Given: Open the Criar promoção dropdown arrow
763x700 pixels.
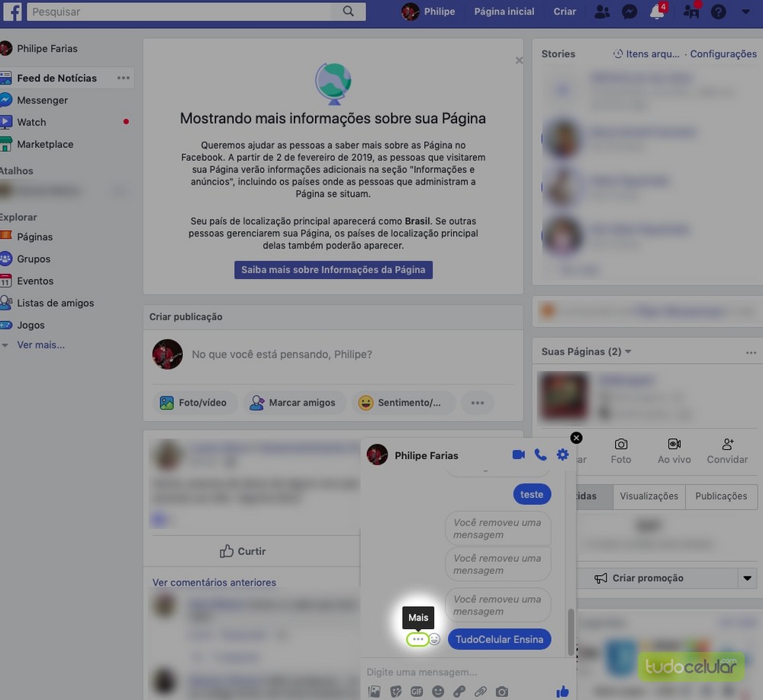Looking at the screenshot, I should 748,578.
